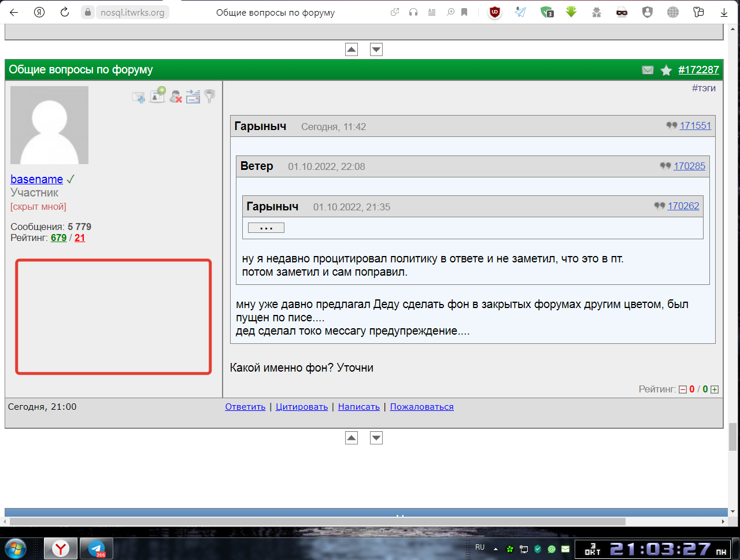The height and width of the screenshot is (560, 740).
Task: Click the Ответить link
Action: [x=245, y=407]
